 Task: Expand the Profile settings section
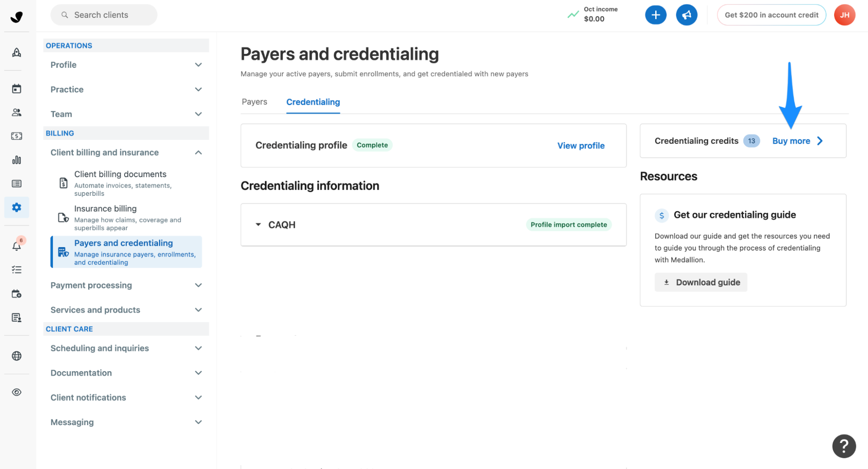pos(126,65)
